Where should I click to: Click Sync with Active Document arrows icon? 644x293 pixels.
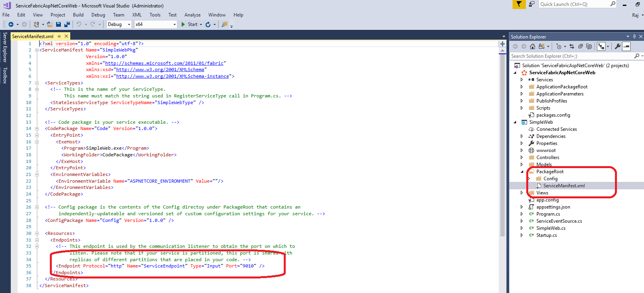572,46
